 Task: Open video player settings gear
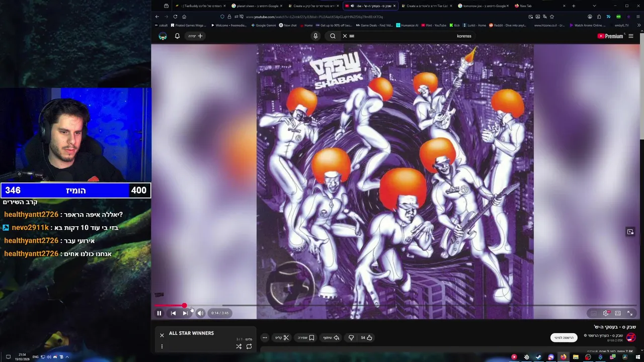[x=606, y=313]
